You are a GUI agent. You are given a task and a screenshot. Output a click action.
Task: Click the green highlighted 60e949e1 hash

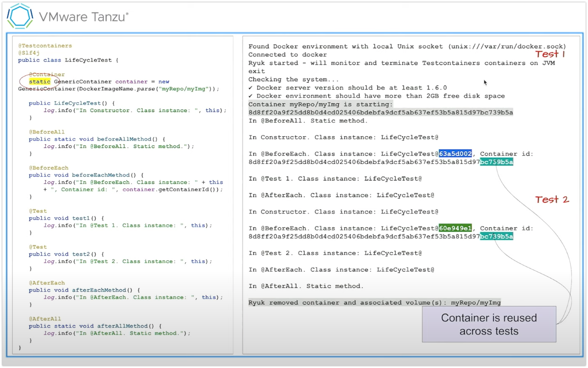pos(455,228)
